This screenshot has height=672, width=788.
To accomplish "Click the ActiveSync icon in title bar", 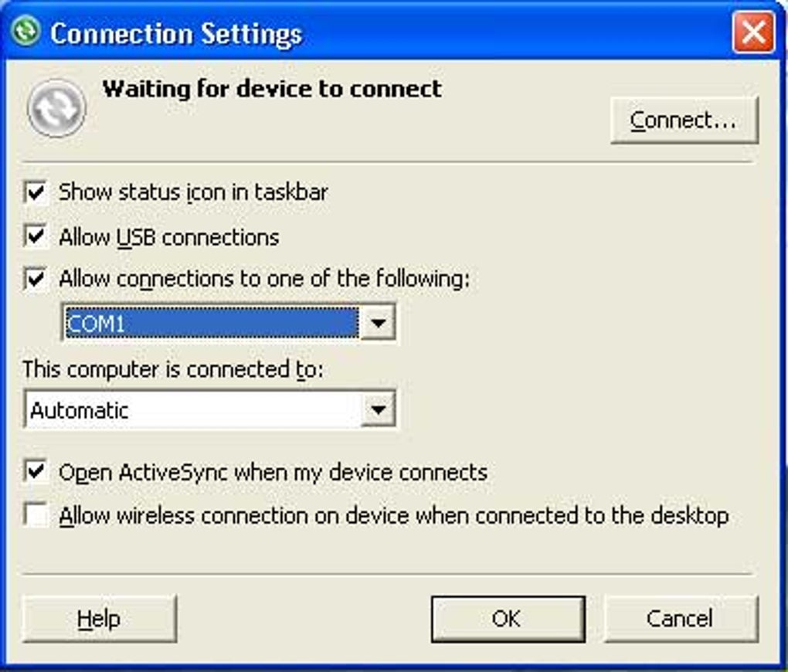I will (27, 32).
